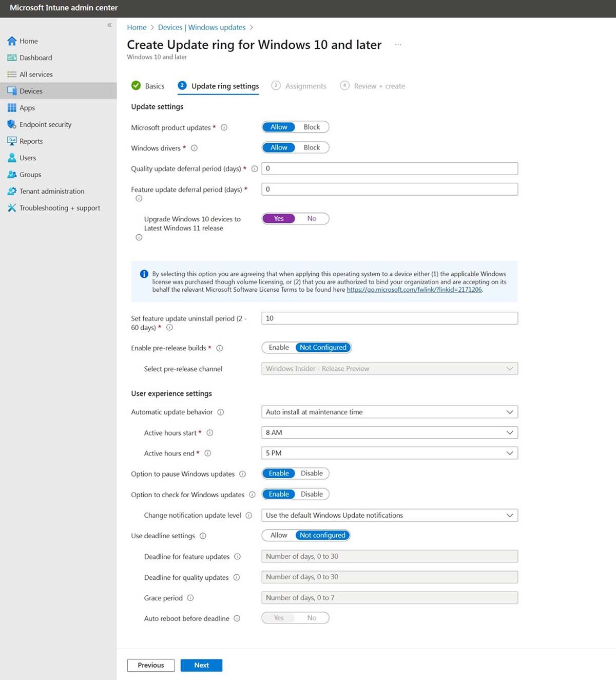Expand Automatic update behavior dropdown
The width and height of the screenshot is (616, 680).
point(389,412)
